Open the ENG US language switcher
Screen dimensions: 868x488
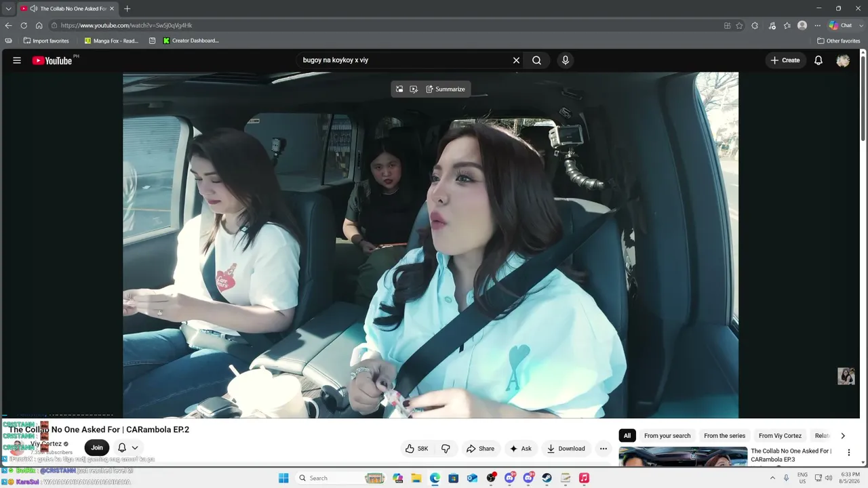coord(802,478)
